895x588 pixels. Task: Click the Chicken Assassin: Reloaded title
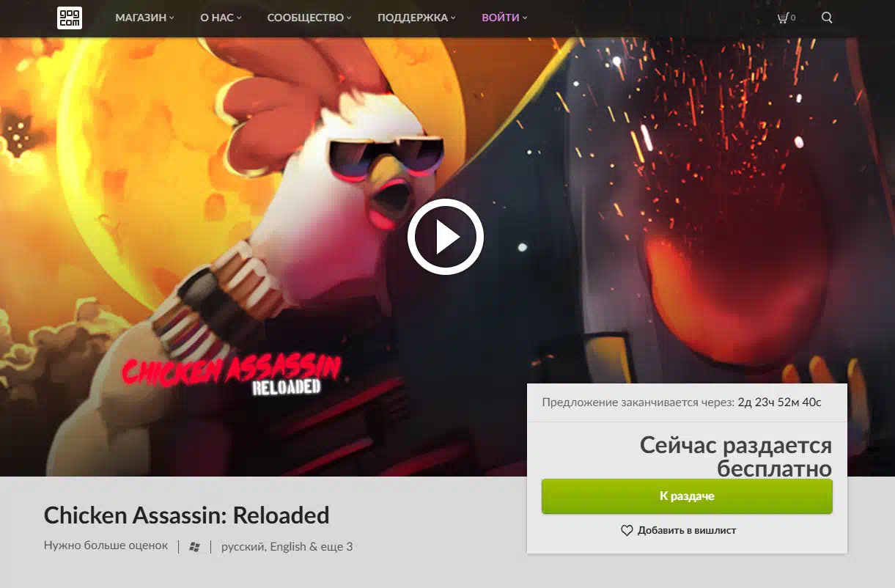187,515
